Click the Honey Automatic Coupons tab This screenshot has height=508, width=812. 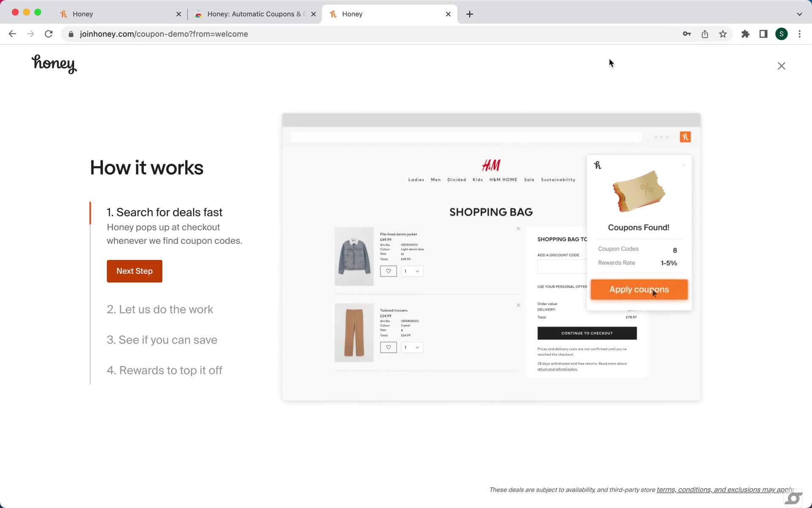pos(255,14)
